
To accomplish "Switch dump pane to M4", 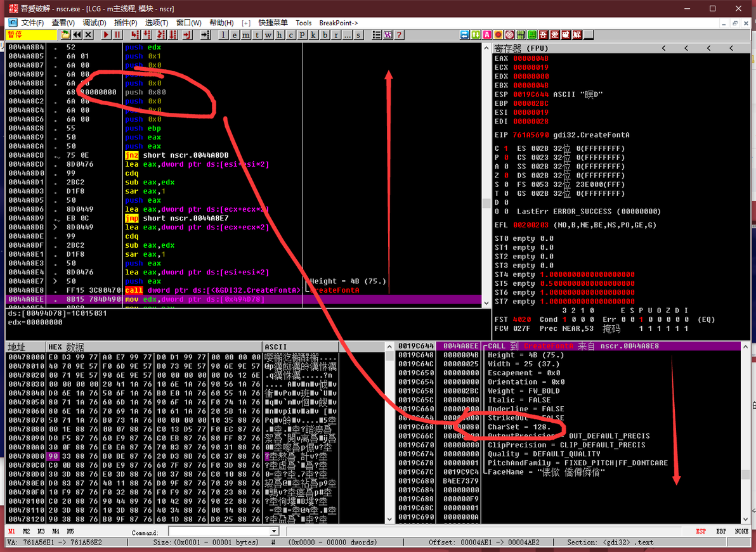I will tap(56, 531).
